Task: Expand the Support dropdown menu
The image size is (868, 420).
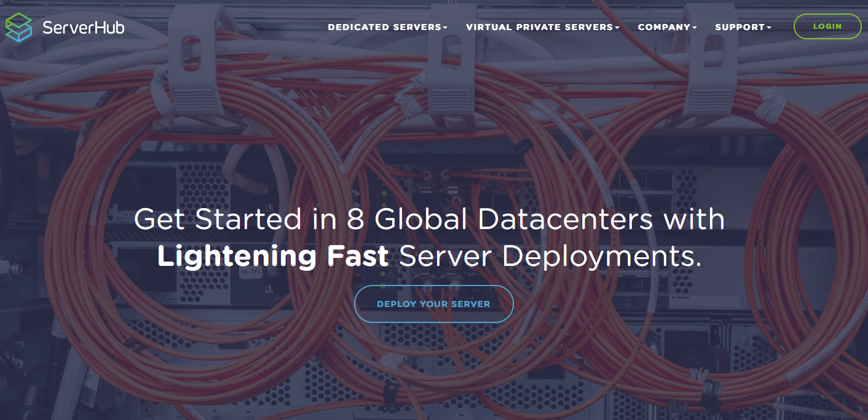Action: point(743,27)
